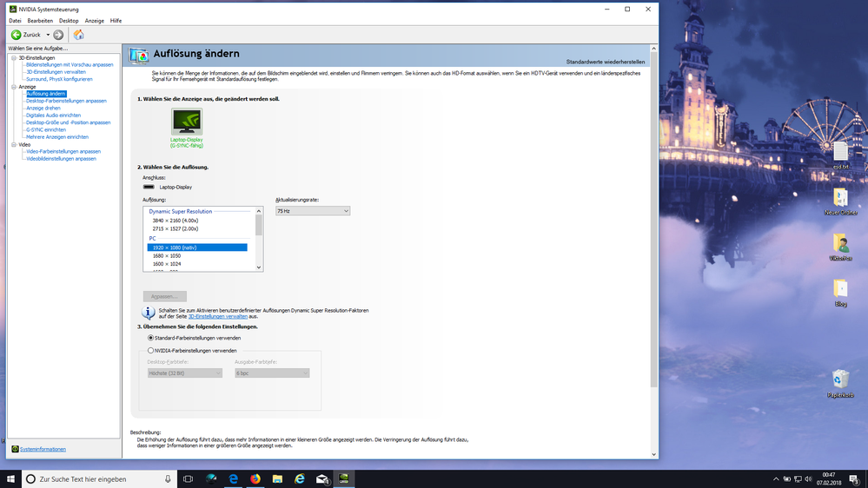
Task: Click the taskbar search field
Action: pos(99,479)
